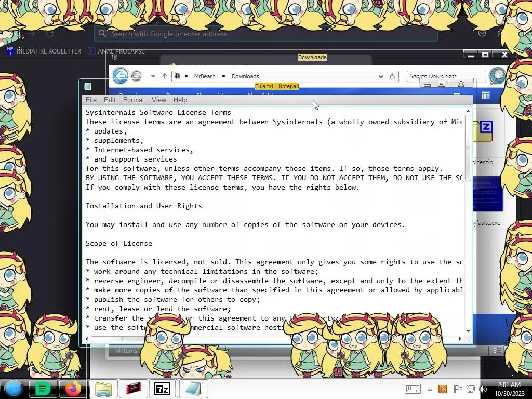Open the Format menu in Notepad
The width and height of the screenshot is (532, 399).
134,100
